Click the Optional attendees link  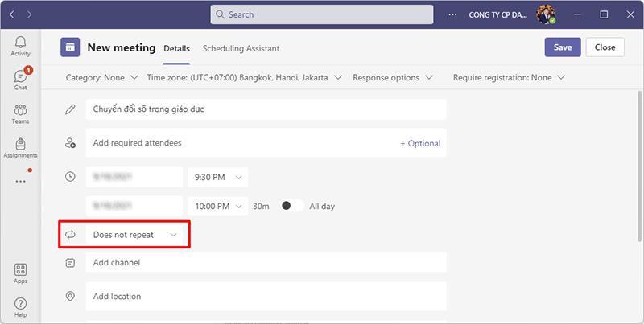[420, 143]
